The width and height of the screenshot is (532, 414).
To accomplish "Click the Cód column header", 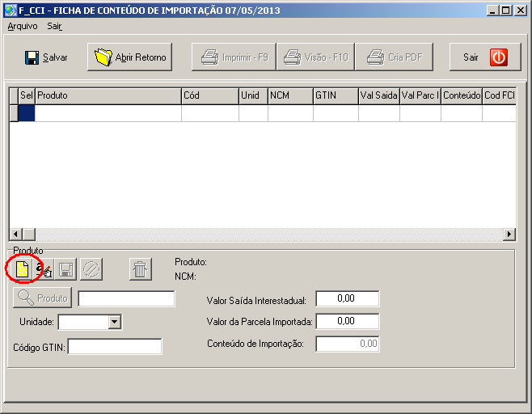I will tap(210, 95).
